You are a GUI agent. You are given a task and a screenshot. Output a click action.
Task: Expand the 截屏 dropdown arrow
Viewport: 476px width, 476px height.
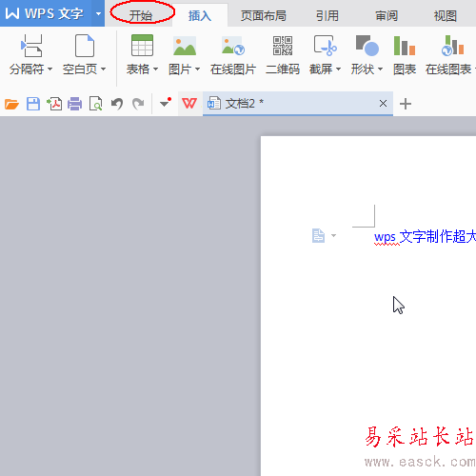point(338,69)
